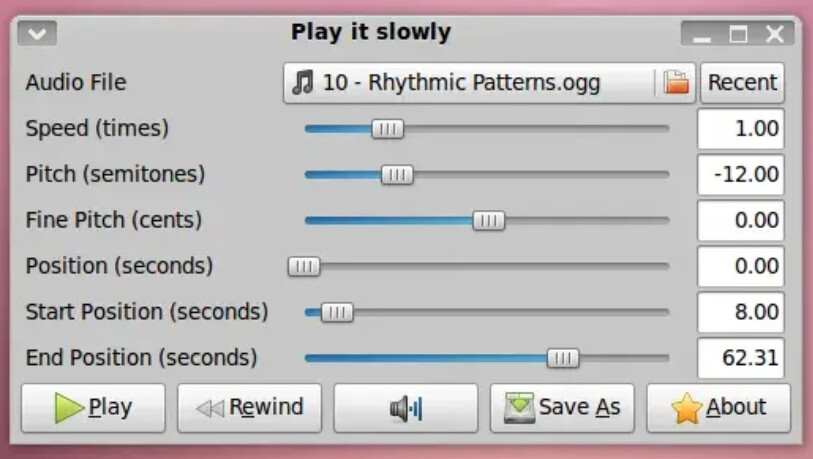Click the Play button with green triangle

[x=93, y=408]
